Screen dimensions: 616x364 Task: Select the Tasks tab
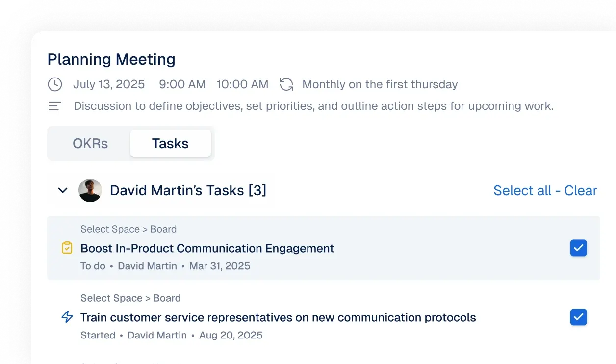coord(170,144)
